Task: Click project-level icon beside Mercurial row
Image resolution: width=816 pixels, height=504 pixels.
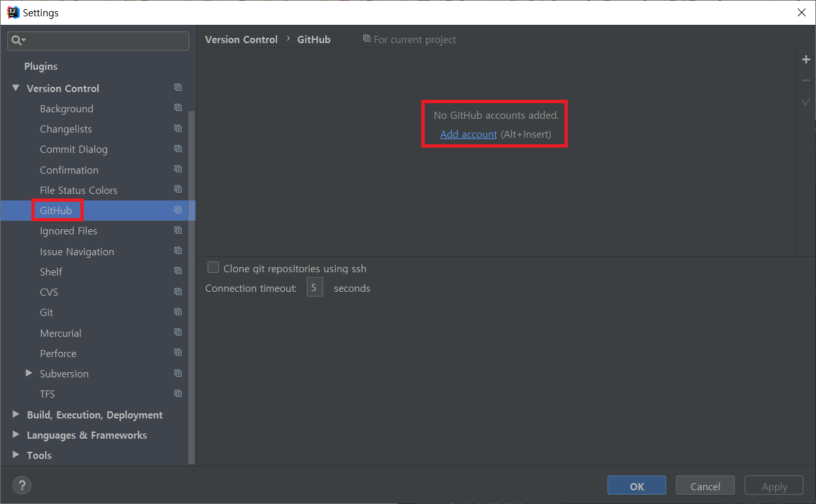Action: pos(178,332)
